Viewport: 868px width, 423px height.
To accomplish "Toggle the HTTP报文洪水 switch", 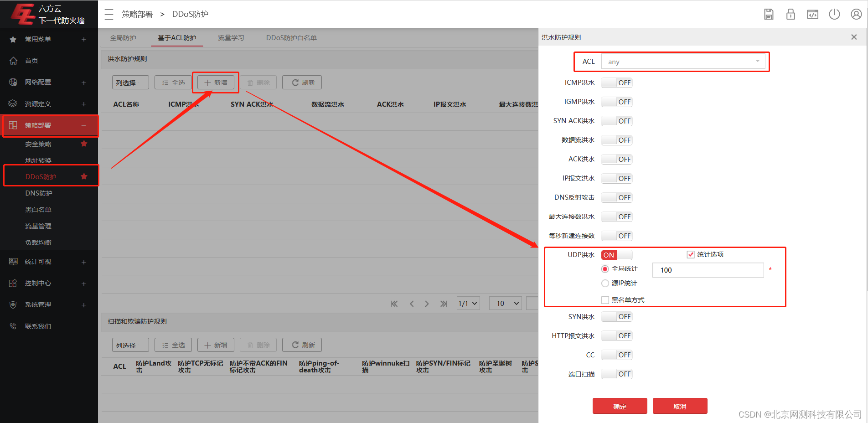I will coord(616,335).
